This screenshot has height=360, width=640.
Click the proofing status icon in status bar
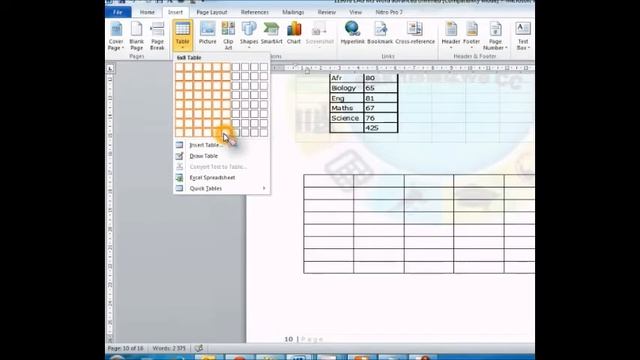point(199,348)
